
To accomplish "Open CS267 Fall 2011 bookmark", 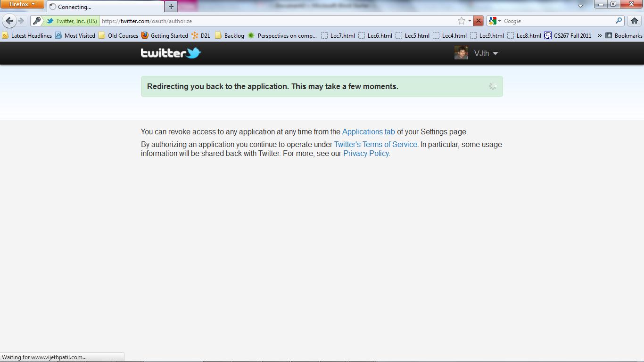I will (x=568, y=35).
